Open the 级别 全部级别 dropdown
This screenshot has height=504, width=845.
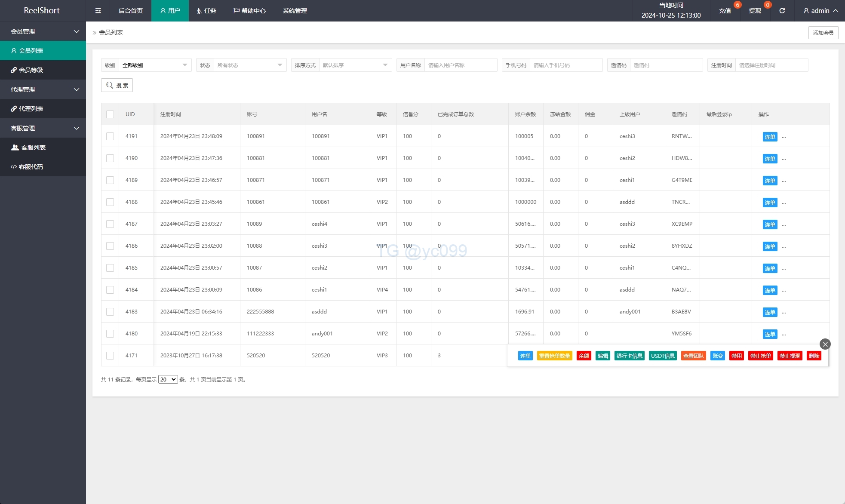(x=155, y=65)
